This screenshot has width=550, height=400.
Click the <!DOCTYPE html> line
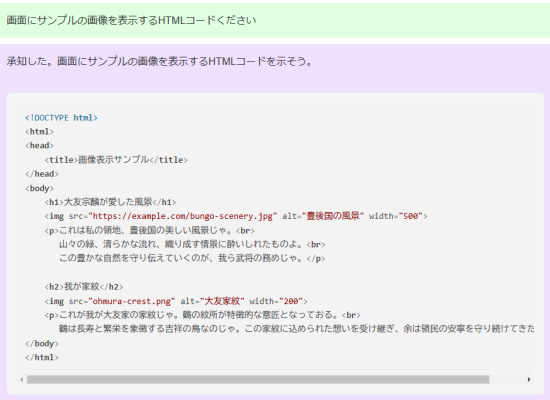point(61,118)
